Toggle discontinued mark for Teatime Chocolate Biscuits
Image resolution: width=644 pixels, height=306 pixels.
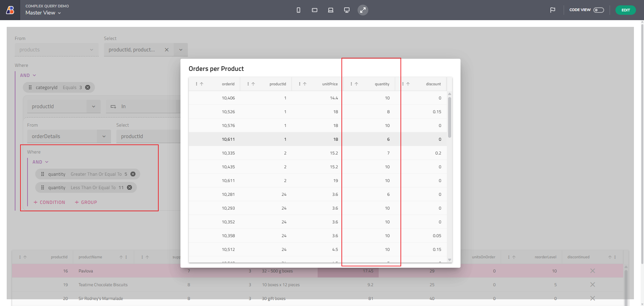pyautogui.click(x=592, y=285)
